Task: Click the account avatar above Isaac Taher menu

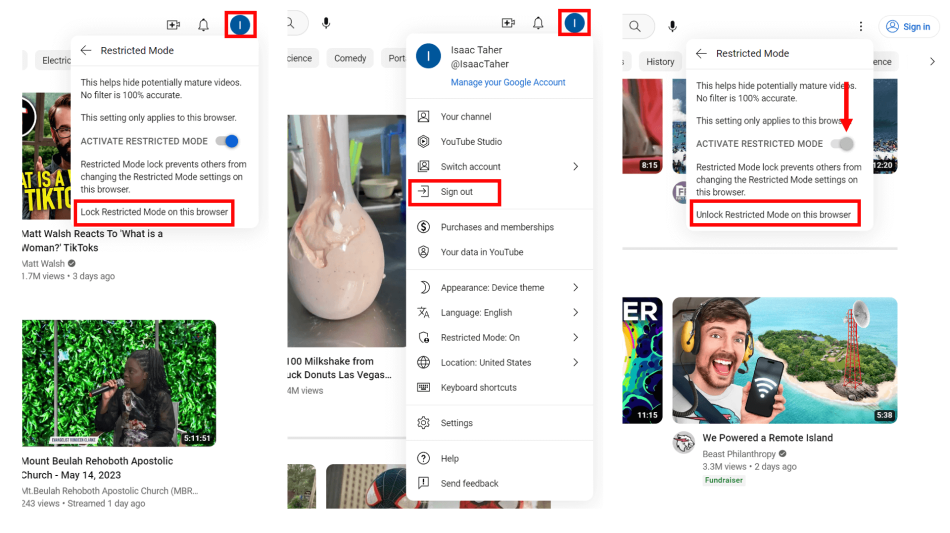Action: (574, 23)
